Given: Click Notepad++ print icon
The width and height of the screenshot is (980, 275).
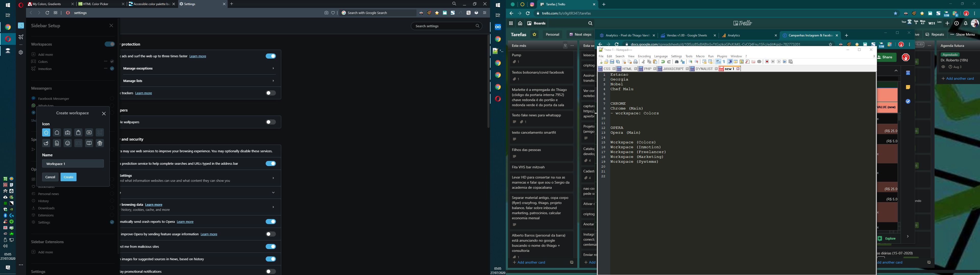Looking at the screenshot, I should pyautogui.click(x=635, y=62).
